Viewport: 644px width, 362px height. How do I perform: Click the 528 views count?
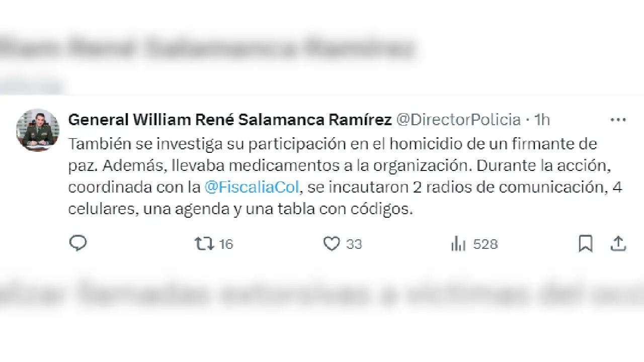[x=486, y=244]
